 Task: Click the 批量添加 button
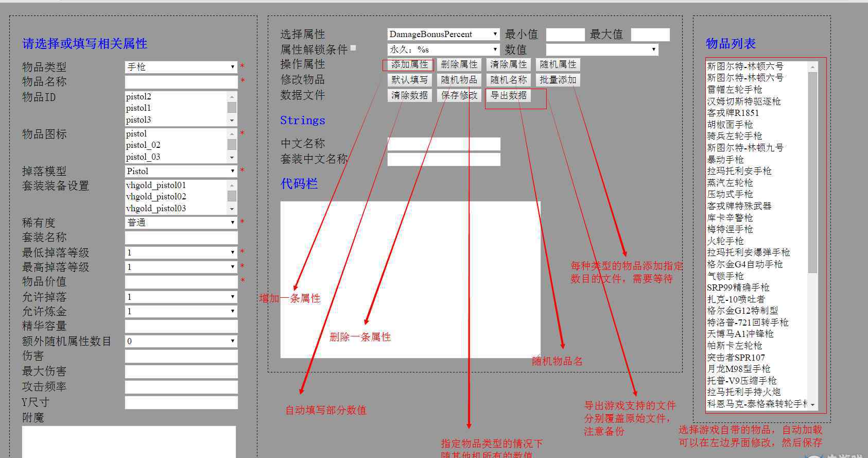(558, 80)
